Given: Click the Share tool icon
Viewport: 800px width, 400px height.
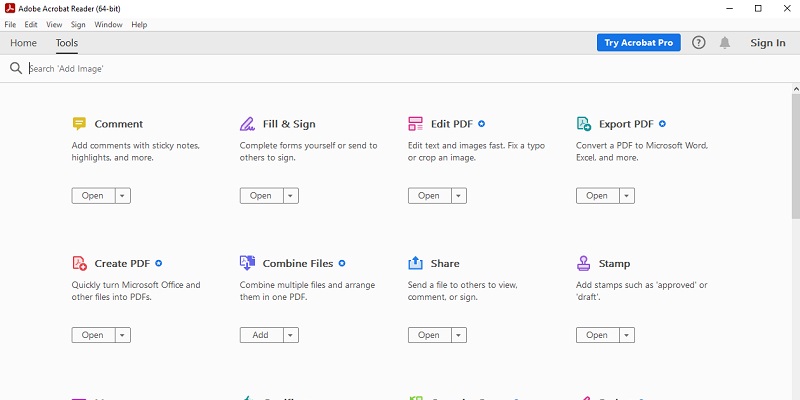Looking at the screenshot, I should tap(415, 263).
